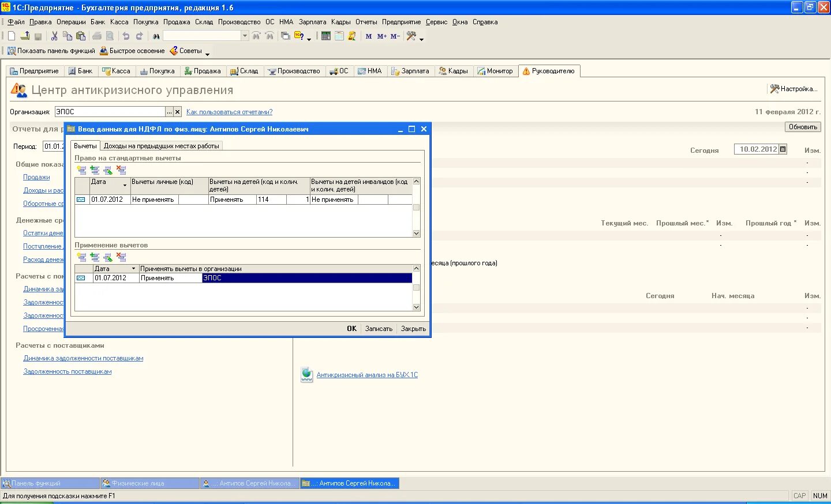Open Советы tips toolbar button
This screenshot has width=831, height=504.
click(x=186, y=51)
